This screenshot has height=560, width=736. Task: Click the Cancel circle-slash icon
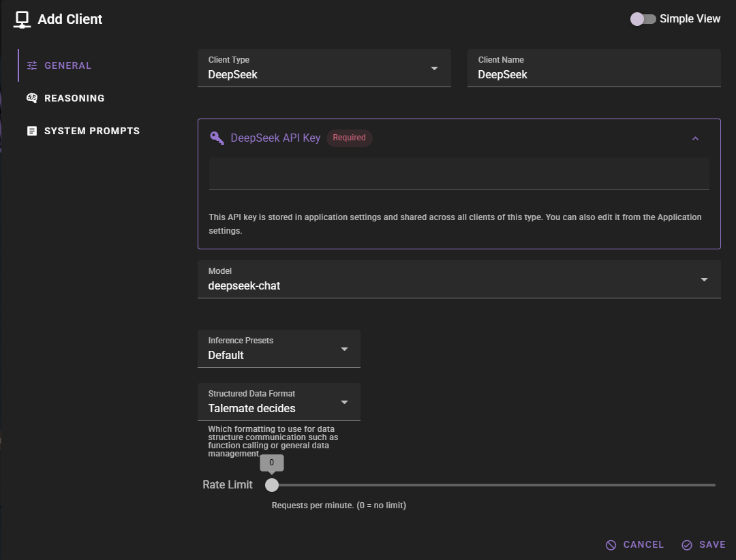(611, 544)
